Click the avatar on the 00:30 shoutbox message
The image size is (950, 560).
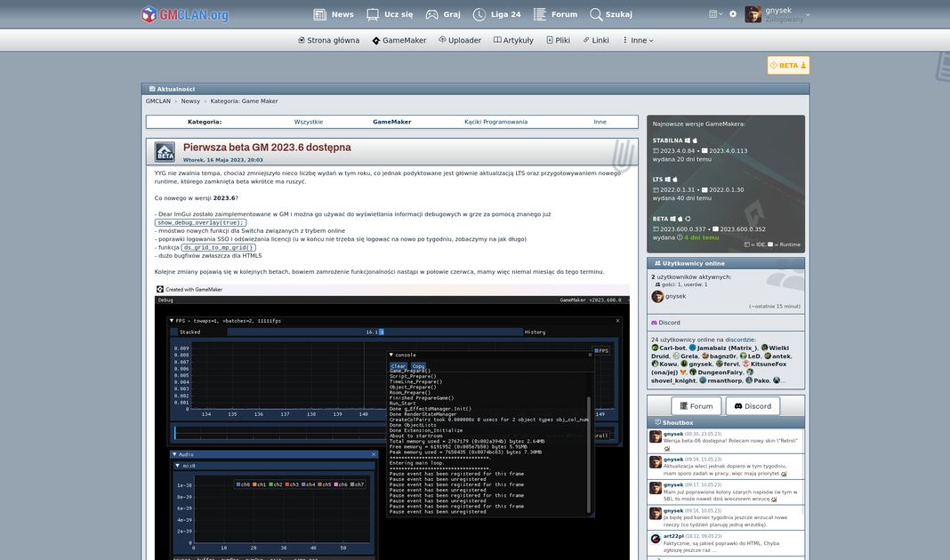point(656,436)
